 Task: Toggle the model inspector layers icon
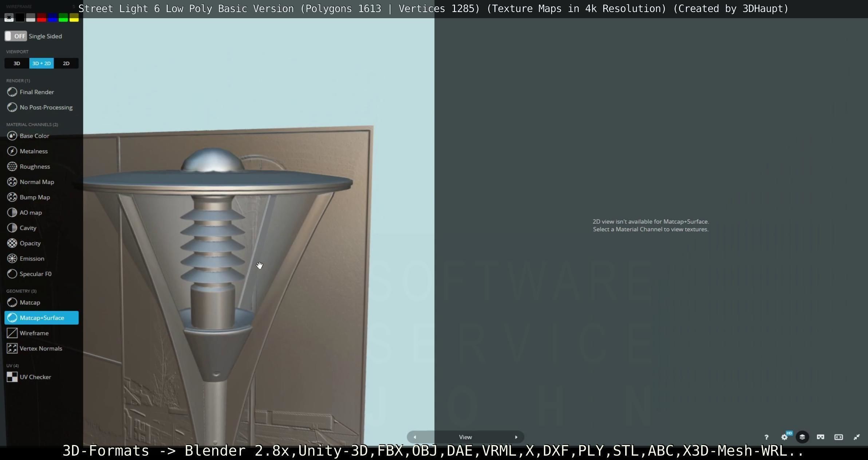click(x=802, y=437)
